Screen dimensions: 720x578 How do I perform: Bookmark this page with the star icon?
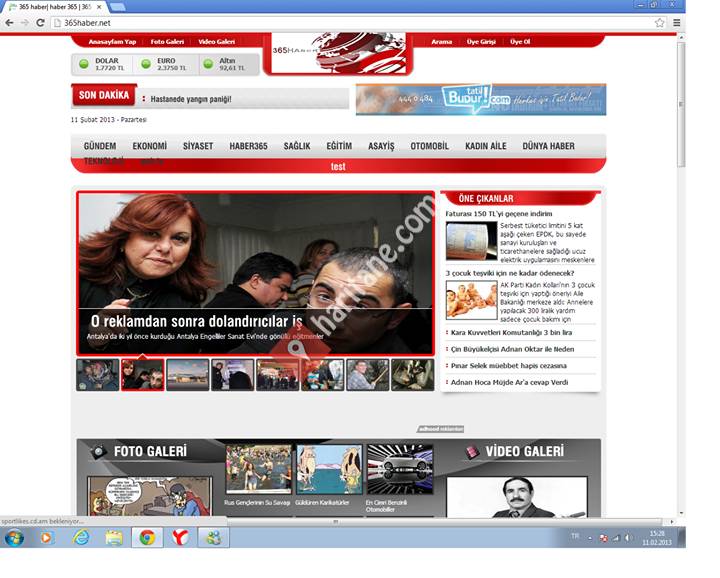pos(659,22)
